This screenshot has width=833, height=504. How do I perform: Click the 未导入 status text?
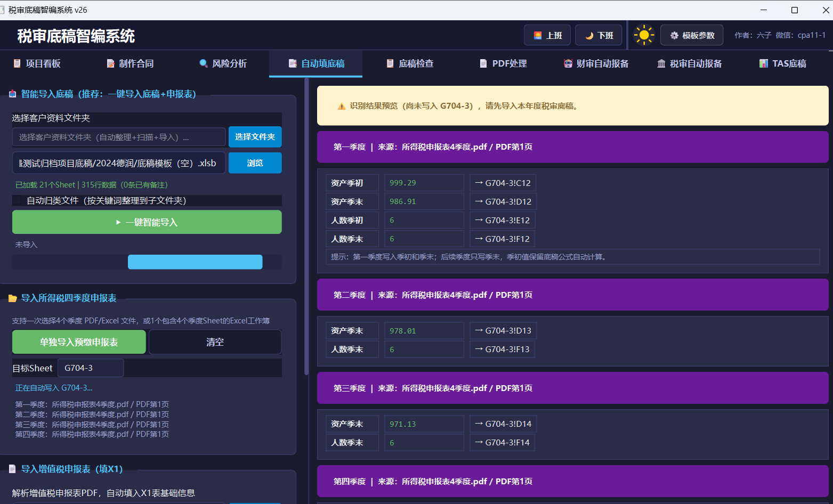click(x=26, y=245)
